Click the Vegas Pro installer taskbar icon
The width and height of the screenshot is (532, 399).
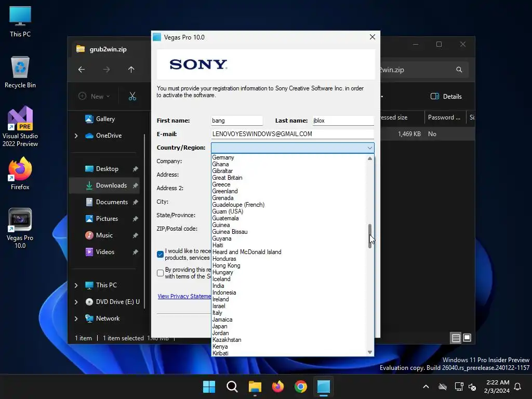(324, 387)
